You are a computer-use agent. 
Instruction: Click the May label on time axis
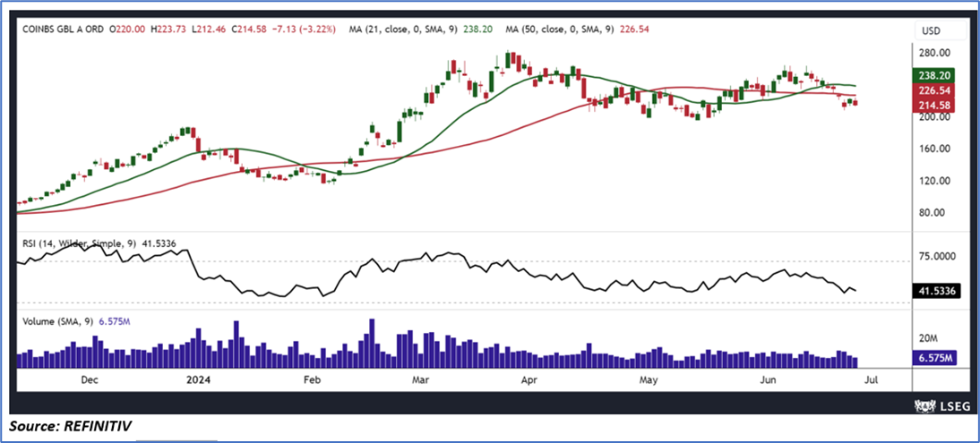point(648,379)
